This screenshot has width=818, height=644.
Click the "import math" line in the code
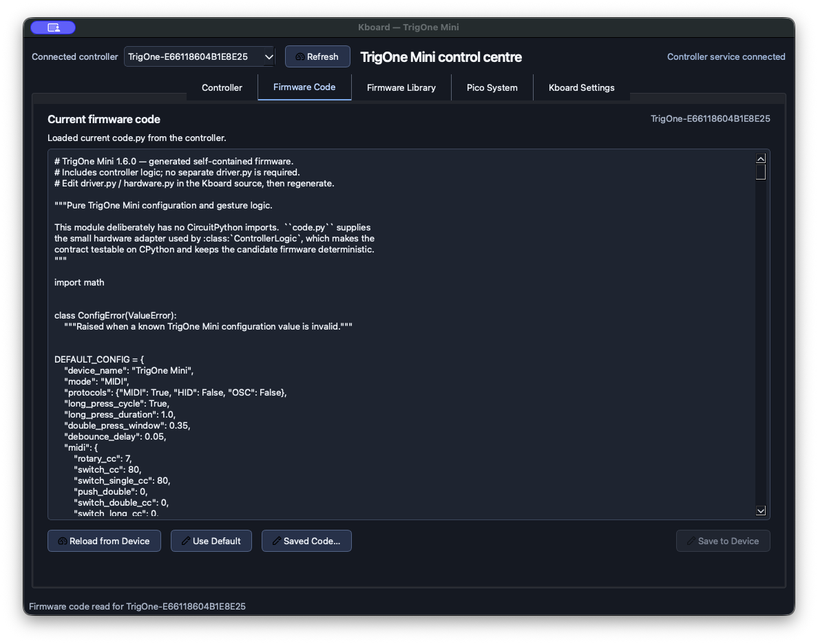click(x=79, y=282)
